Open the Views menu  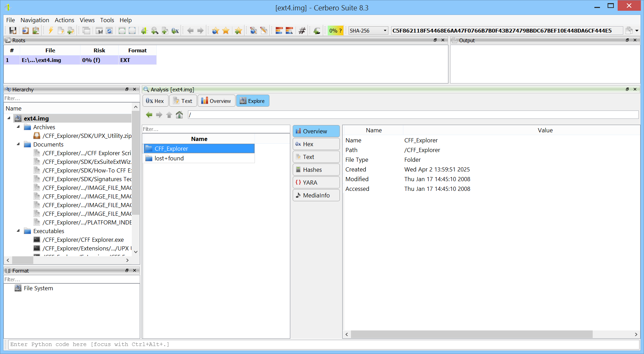pyautogui.click(x=87, y=20)
